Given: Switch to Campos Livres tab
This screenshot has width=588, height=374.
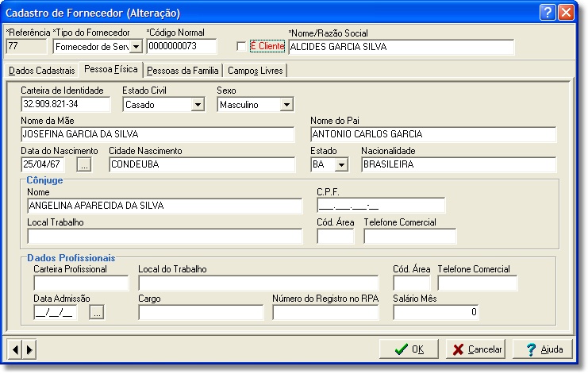Looking at the screenshot, I should pos(256,71).
